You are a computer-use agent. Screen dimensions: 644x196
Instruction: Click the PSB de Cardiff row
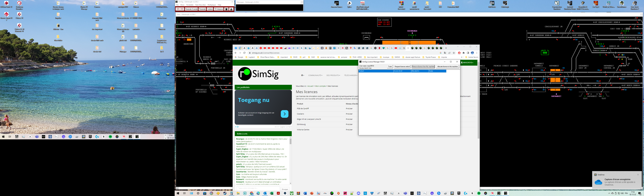point(327,108)
